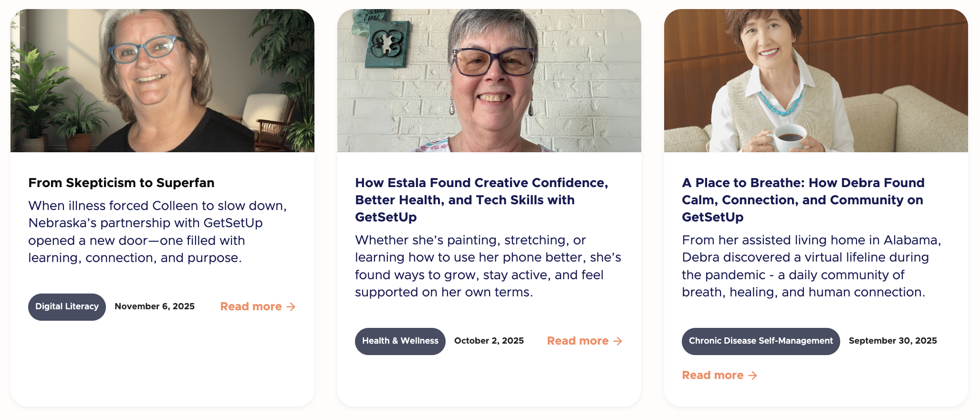
Task: Select the Health & Wellness category tag
Action: [400, 341]
